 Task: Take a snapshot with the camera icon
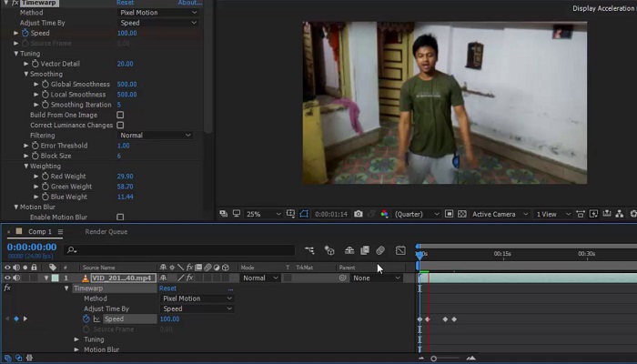pyautogui.click(x=359, y=214)
